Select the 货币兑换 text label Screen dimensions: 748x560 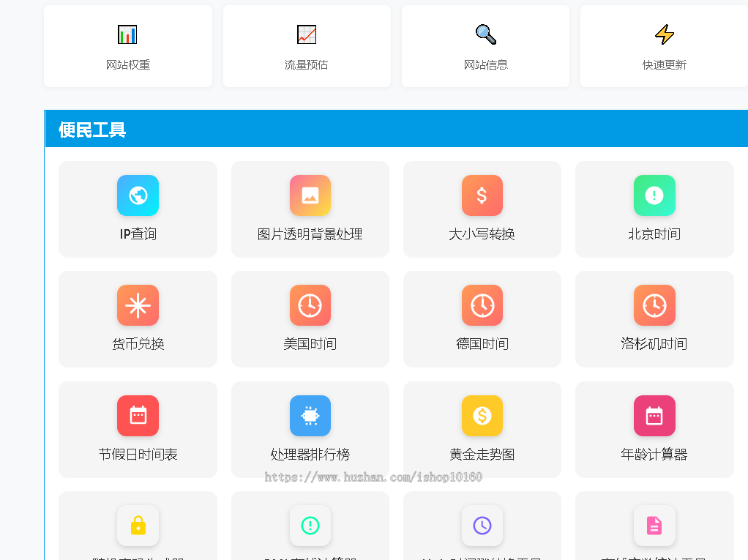[138, 344]
